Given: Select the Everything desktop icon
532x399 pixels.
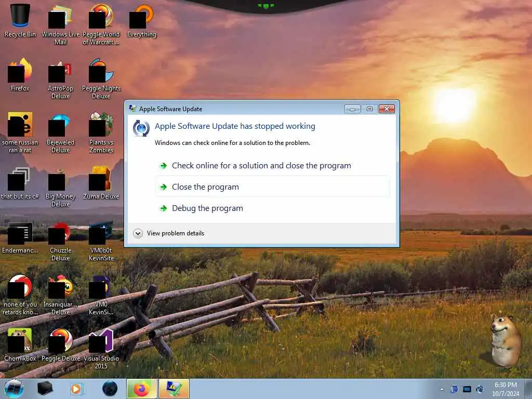Looking at the screenshot, I should [x=141, y=20].
